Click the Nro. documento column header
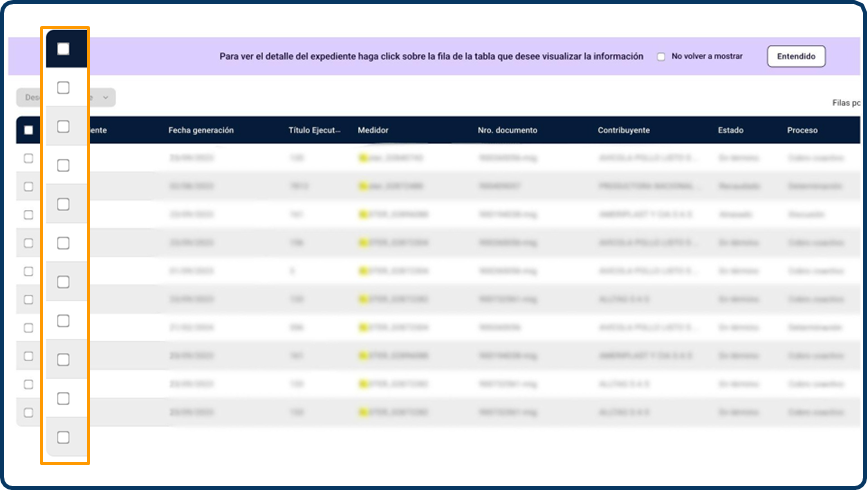This screenshot has width=867, height=490. (x=507, y=130)
